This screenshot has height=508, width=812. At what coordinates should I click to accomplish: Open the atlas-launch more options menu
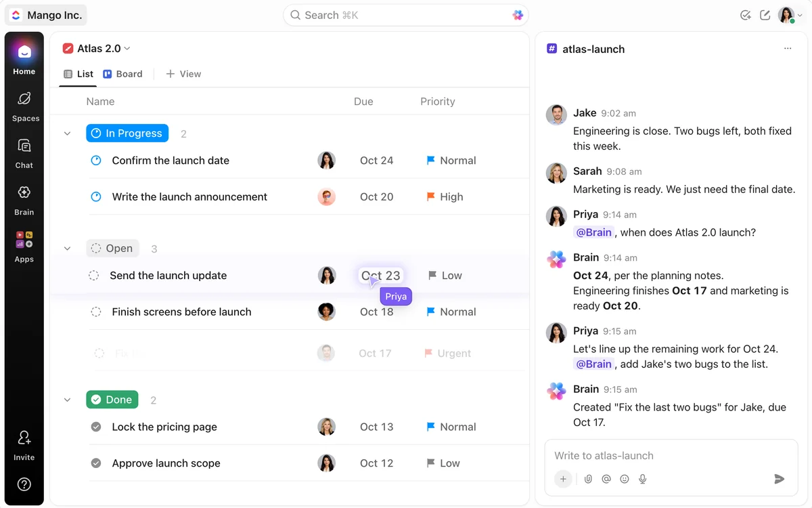[x=788, y=49]
